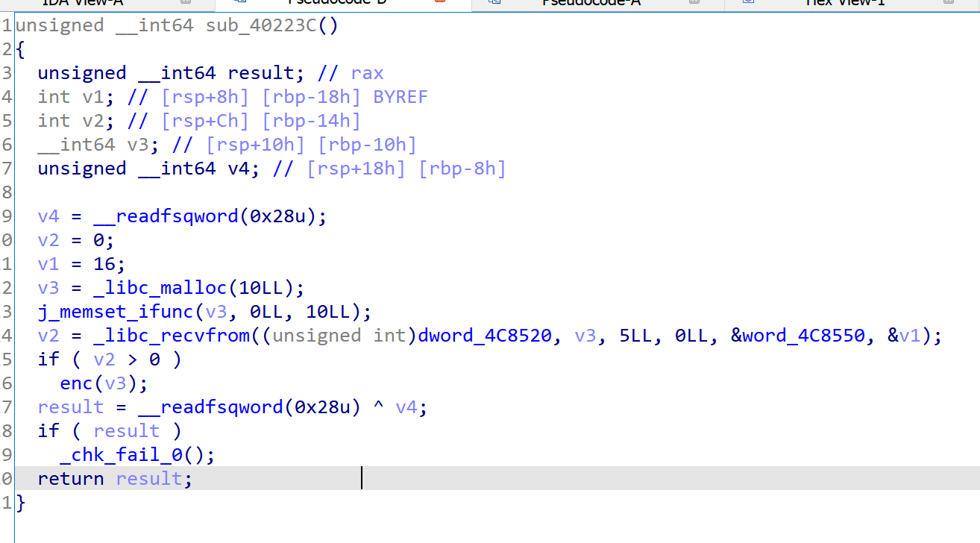Select the global word_4C8550
The height and width of the screenshot is (543, 980).
click(x=805, y=336)
